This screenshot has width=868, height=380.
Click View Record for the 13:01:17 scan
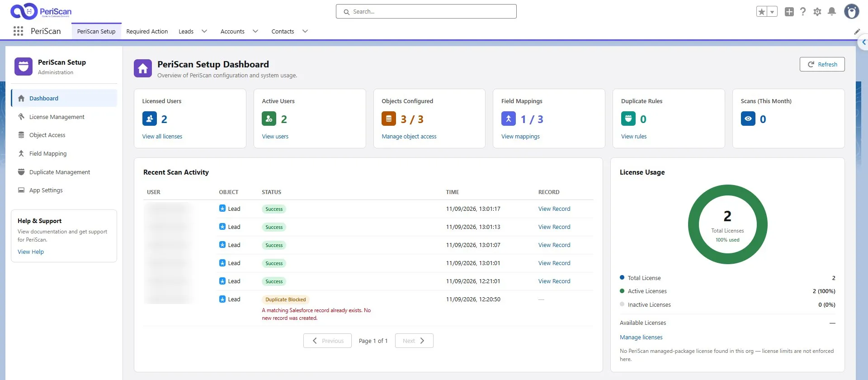554,209
